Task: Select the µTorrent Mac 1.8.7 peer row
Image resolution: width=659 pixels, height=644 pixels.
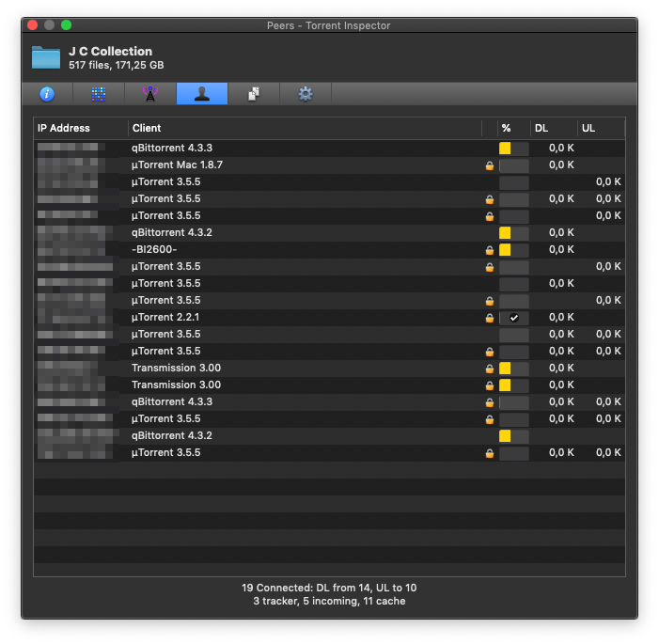Action: (x=282, y=165)
